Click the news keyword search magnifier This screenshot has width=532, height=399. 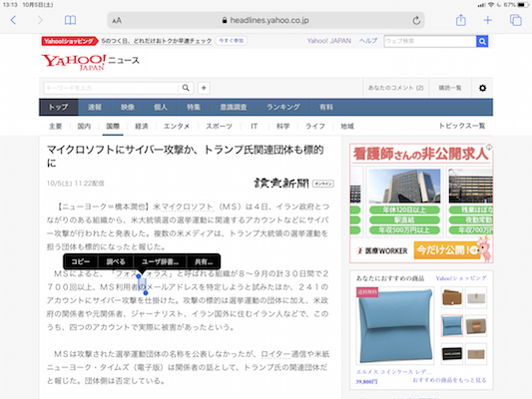point(186,88)
